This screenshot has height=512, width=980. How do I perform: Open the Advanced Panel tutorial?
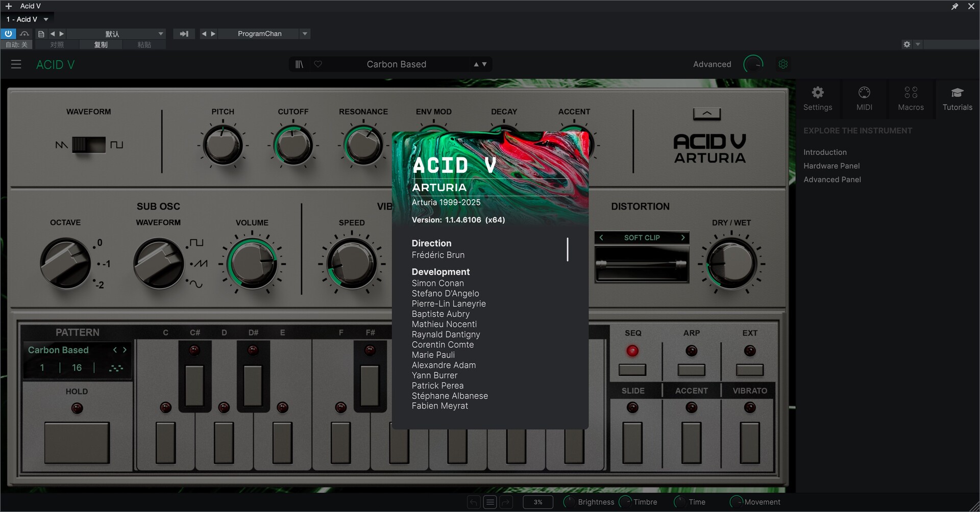pos(832,180)
